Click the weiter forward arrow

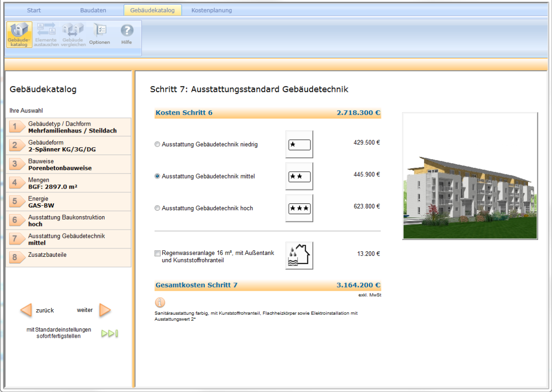(x=105, y=310)
